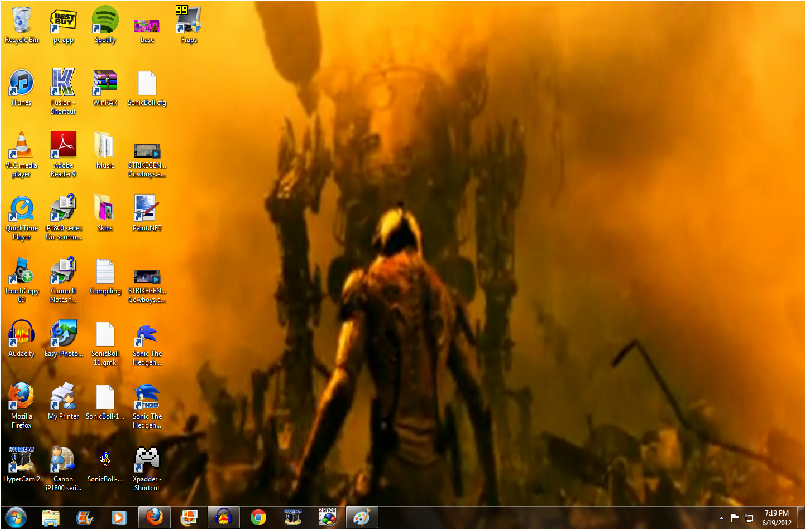Switch to Audacity in the taskbar
The width and height of the screenshot is (805, 529).
tap(223, 518)
